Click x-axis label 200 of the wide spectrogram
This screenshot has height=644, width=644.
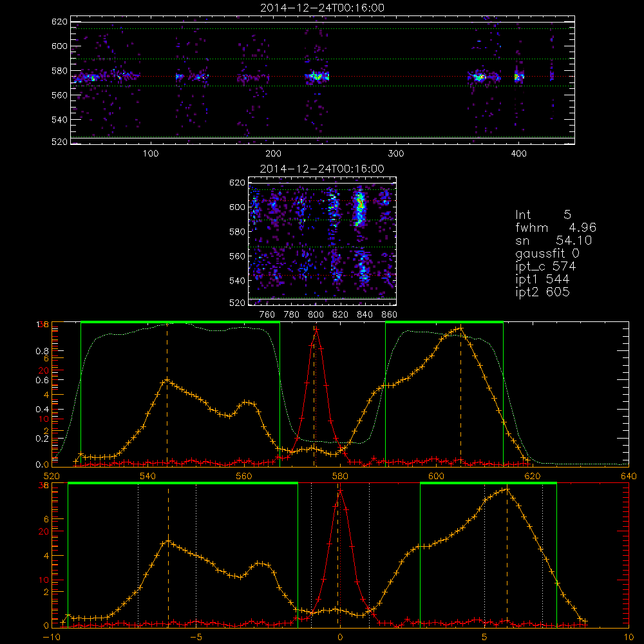tap(273, 154)
